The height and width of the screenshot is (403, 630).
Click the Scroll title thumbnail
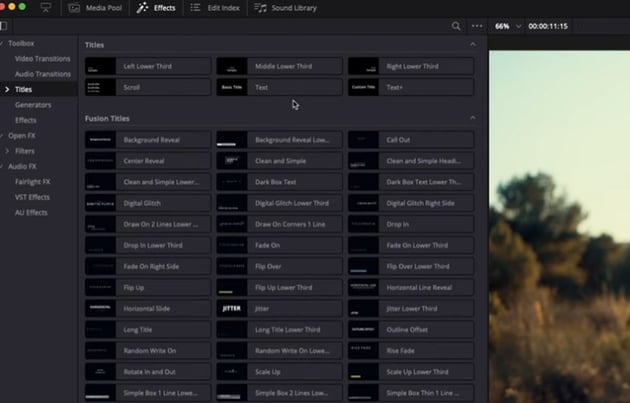pos(100,87)
